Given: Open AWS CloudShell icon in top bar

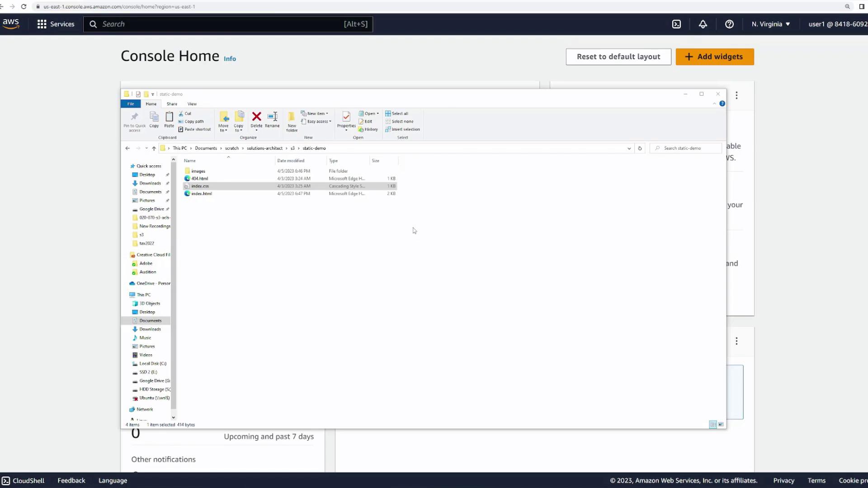Looking at the screenshot, I should [676, 24].
